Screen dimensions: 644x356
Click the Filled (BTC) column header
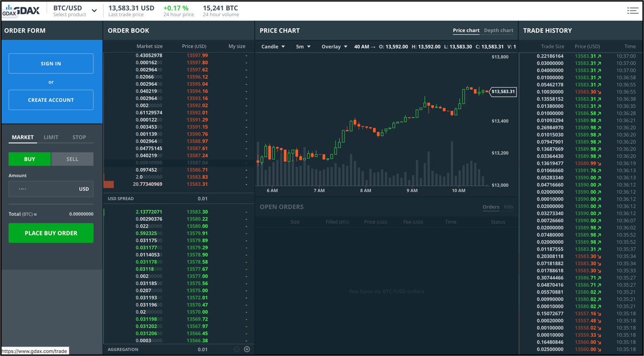coord(337,222)
